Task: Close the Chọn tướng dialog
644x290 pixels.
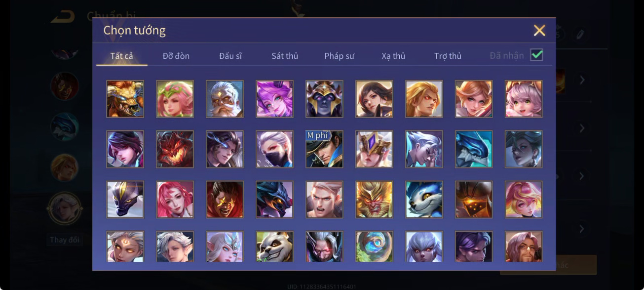Action: click(539, 31)
